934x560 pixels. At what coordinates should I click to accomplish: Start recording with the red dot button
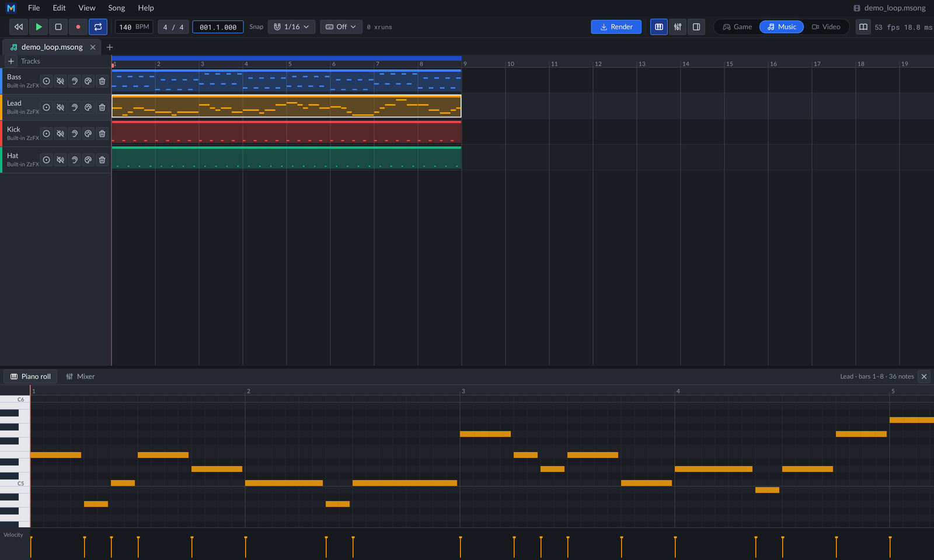[78, 27]
